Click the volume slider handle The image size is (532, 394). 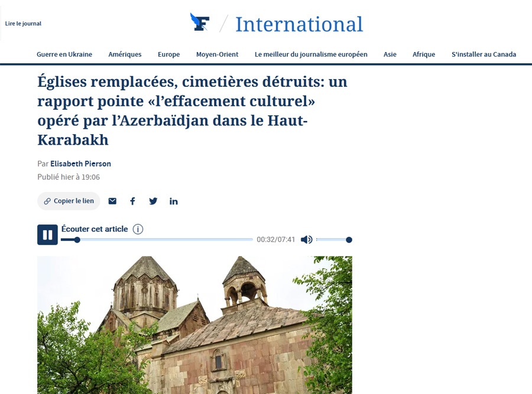[x=349, y=240]
